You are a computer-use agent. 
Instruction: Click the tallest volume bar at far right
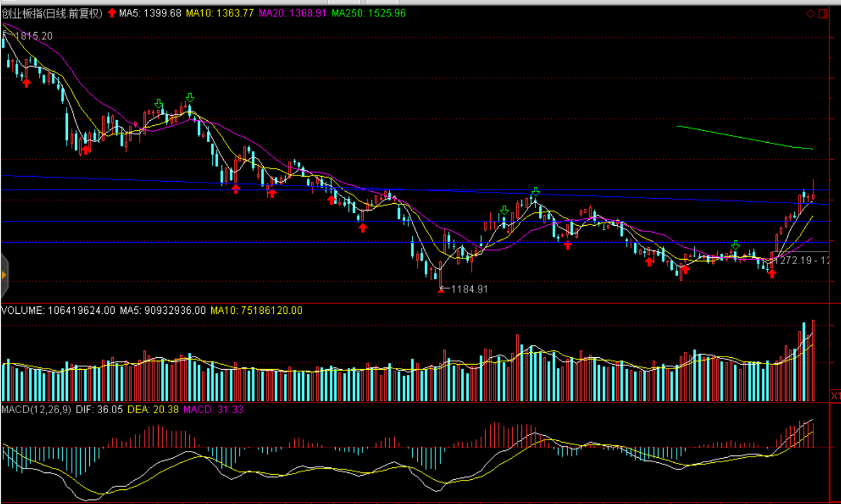coord(813,361)
